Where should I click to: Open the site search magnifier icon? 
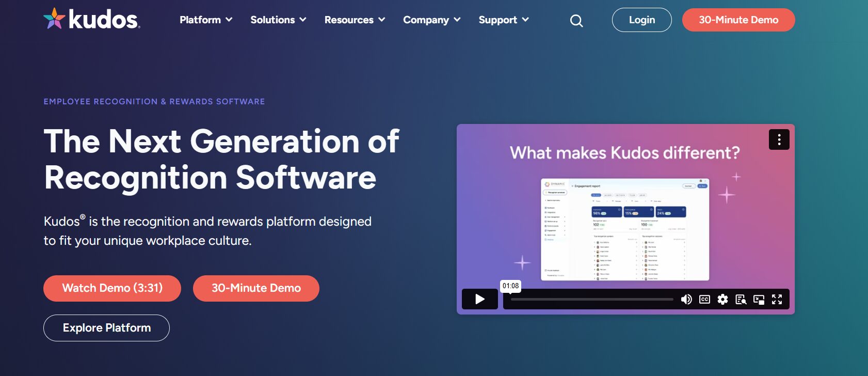(x=576, y=21)
